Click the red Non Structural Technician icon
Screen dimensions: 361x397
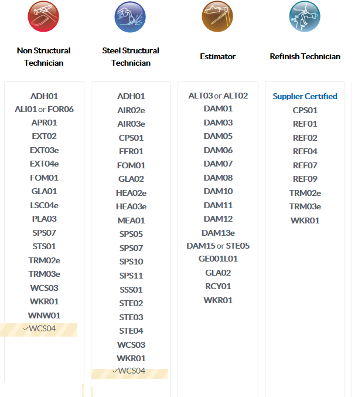tap(43, 16)
